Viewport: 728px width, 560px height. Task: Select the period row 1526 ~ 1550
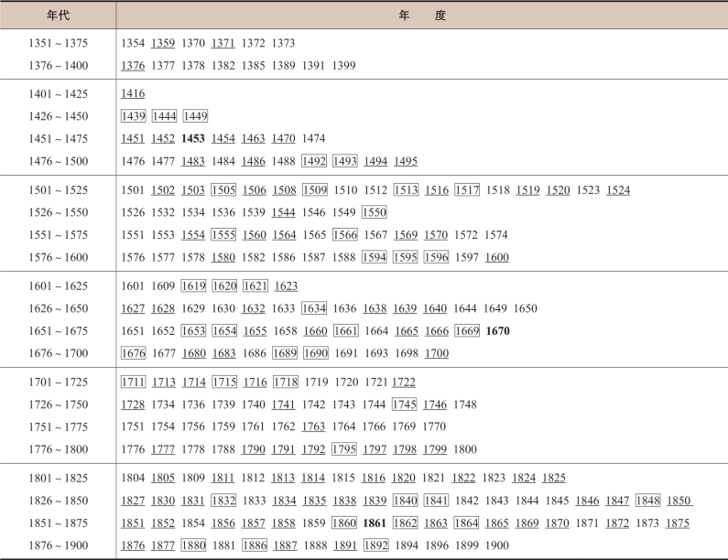58,212
